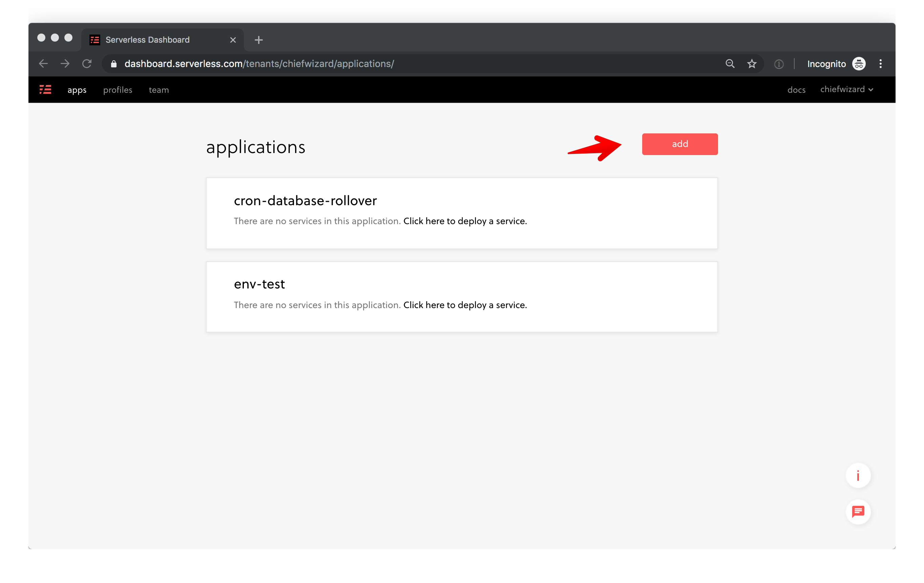Click the zoom magnifier icon in address bar
Screen dimensions: 924x583
730,64
